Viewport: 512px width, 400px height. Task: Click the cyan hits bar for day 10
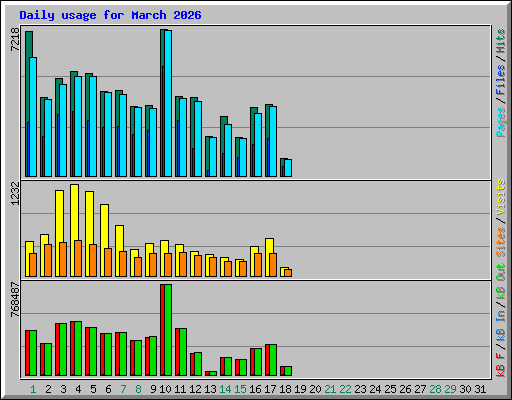(168, 103)
